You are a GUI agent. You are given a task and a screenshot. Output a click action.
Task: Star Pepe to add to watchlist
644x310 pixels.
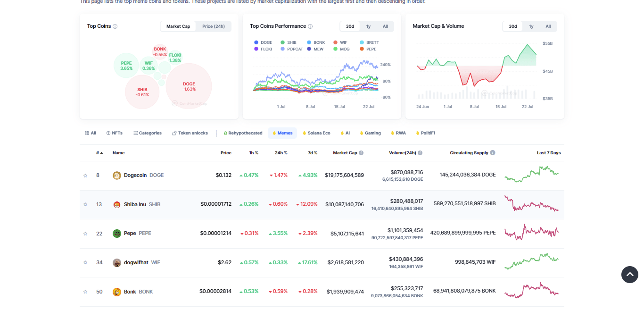(x=85, y=234)
